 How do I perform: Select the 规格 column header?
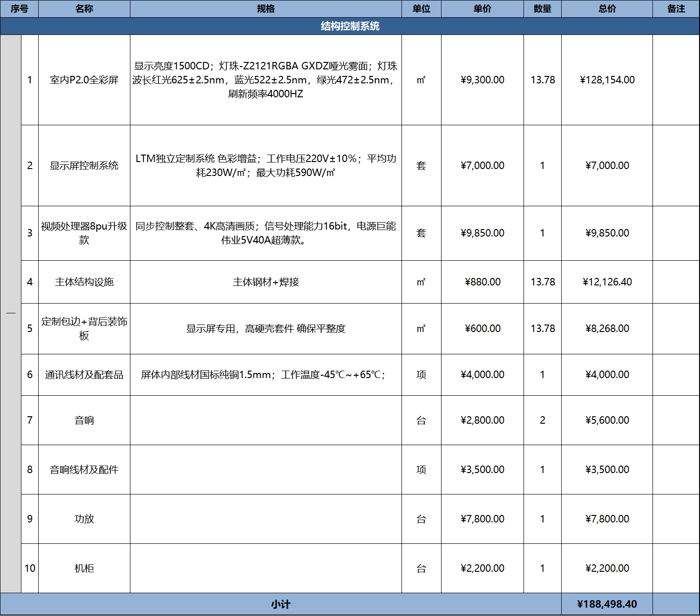[x=266, y=9]
